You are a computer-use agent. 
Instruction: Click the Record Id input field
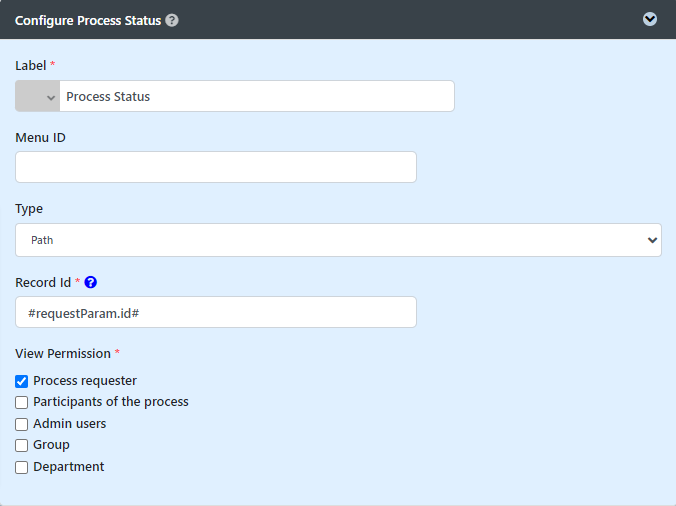click(x=216, y=312)
